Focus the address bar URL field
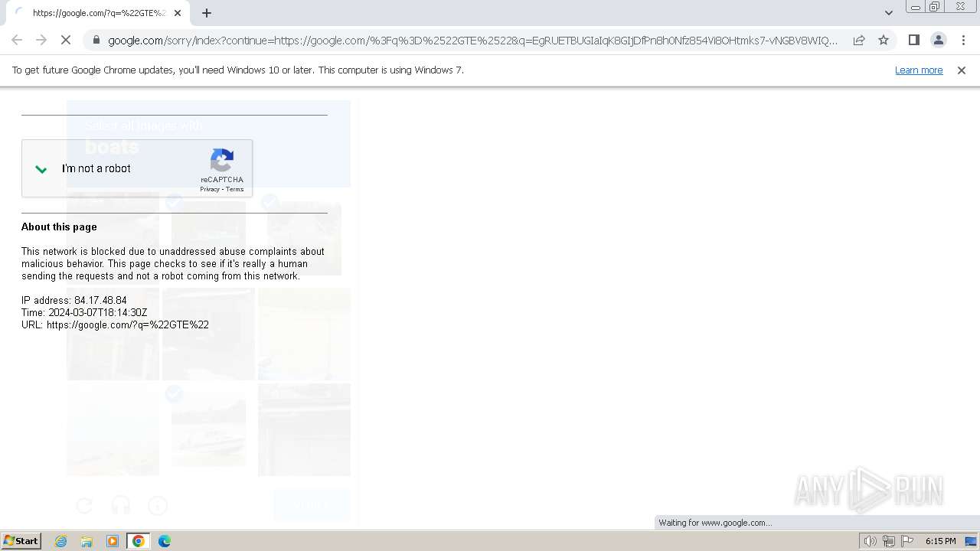The image size is (980, 551). (x=472, y=41)
